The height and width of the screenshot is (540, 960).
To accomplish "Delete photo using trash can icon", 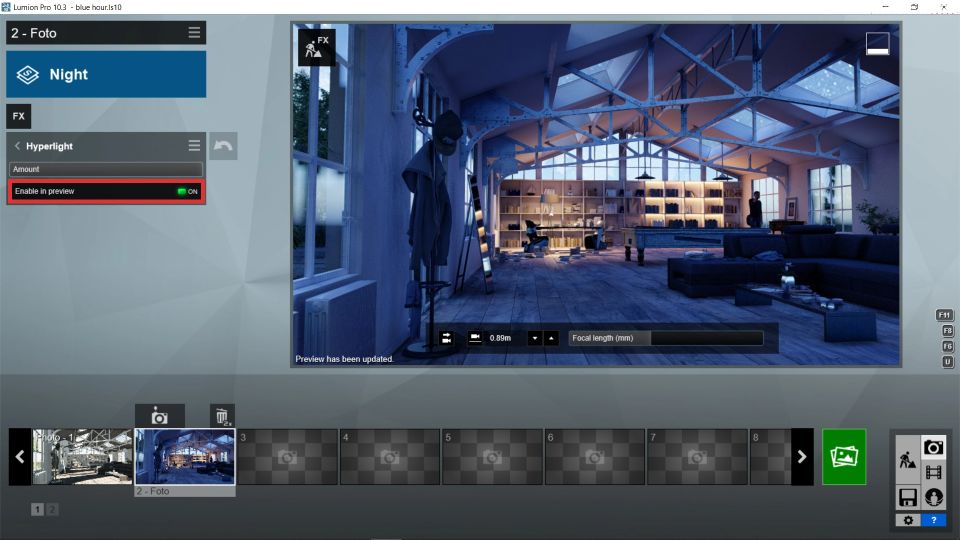I will [x=222, y=416].
